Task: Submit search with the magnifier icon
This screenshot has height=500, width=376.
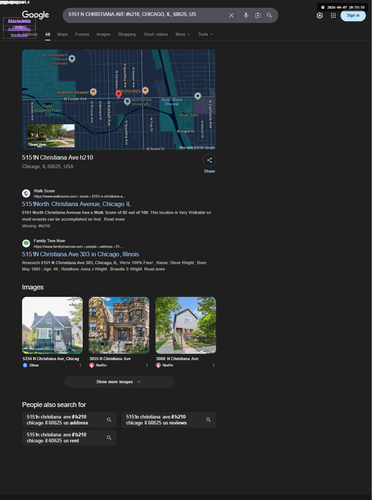Action: (x=269, y=16)
